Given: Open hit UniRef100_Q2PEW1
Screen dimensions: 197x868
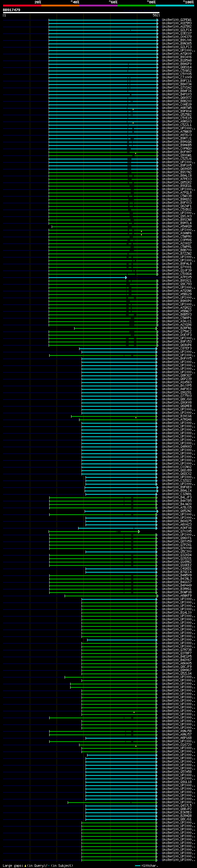Looking at the screenshot, I should click(177, 20).
